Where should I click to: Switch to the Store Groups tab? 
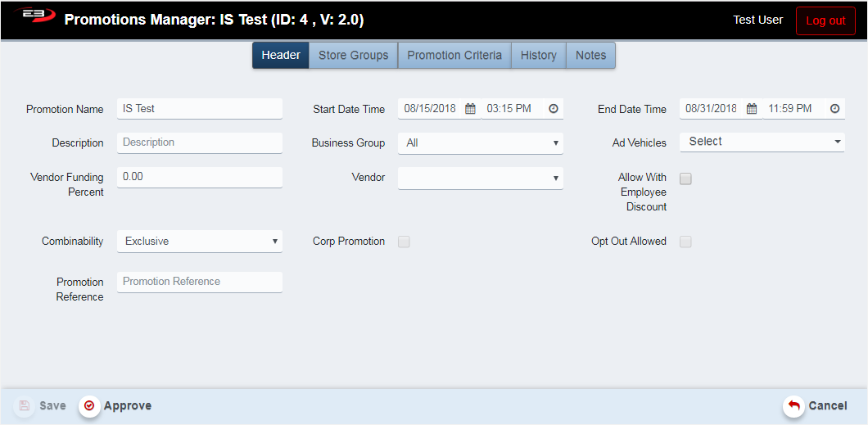353,56
